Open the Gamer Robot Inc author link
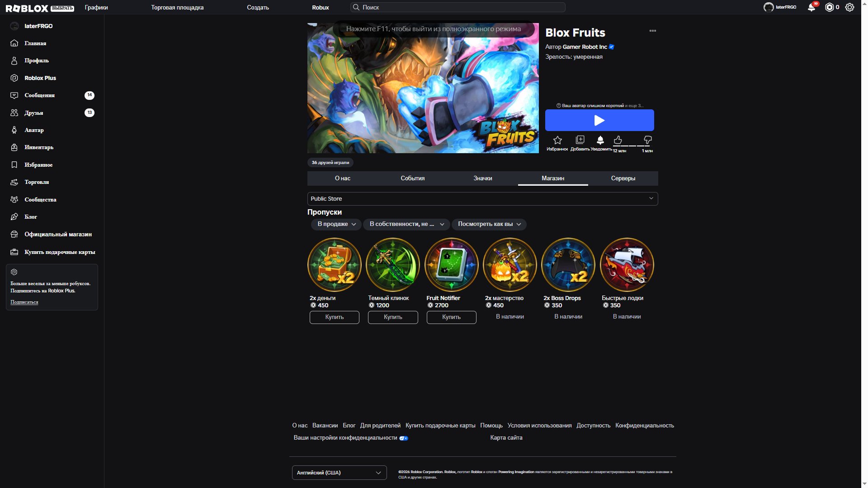The width and height of the screenshot is (868, 488). click(x=585, y=47)
